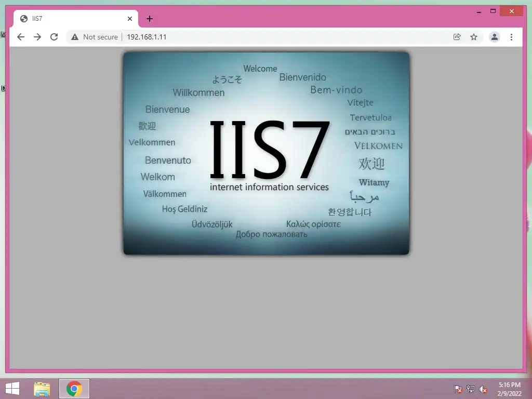Open the Chrome profile avatar menu
Screen dimensions: 532x399
click(x=495, y=37)
